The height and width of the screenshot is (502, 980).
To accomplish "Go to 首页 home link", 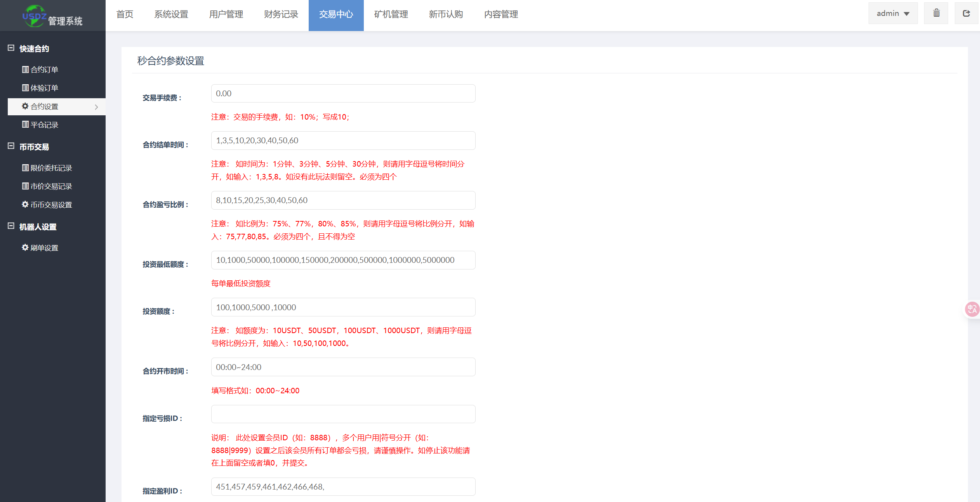I will point(125,14).
